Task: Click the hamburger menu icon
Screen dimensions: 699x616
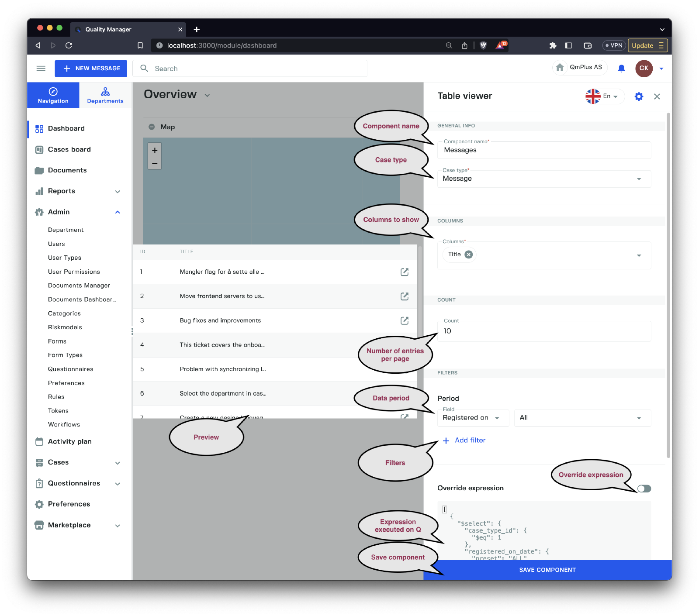Action: coord(41,69)
